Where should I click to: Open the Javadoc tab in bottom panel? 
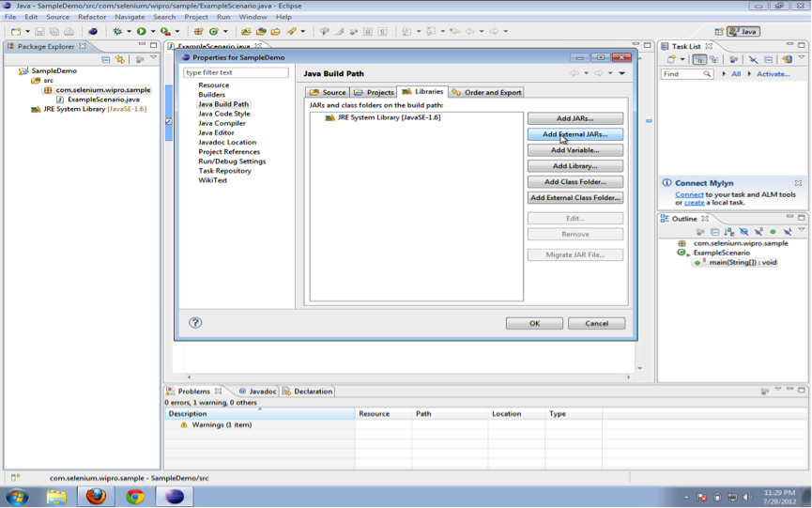coord(257,392)
